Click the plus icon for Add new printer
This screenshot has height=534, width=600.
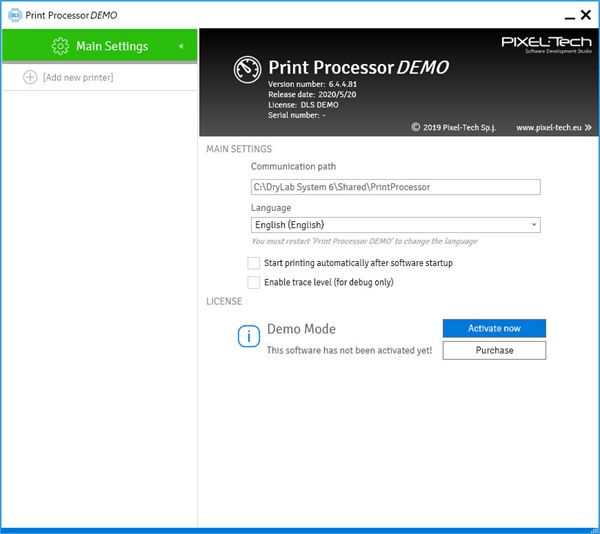point(30,77)
